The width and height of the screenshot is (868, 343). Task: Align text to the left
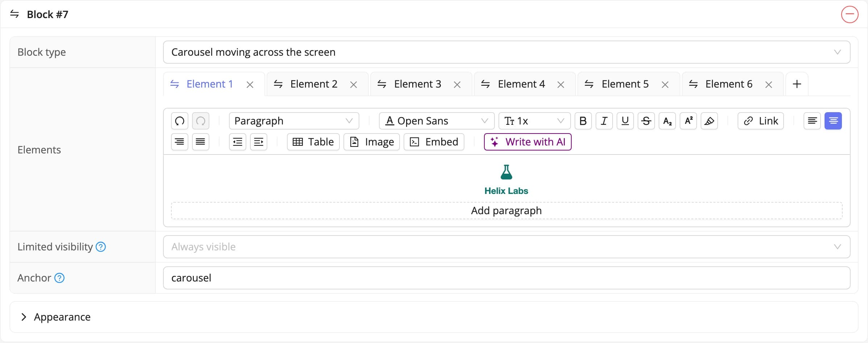pos(812,121)
